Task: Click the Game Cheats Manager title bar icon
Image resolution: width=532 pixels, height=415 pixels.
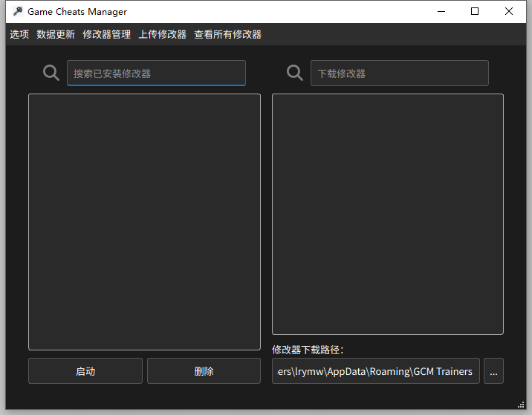Action: point(18,11)
